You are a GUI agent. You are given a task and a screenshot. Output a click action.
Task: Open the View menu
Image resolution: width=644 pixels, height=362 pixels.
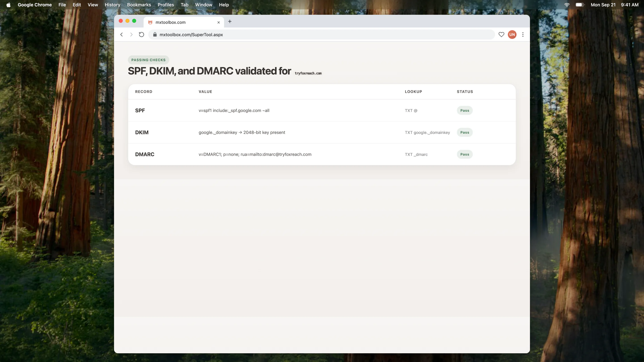(93, 5)
